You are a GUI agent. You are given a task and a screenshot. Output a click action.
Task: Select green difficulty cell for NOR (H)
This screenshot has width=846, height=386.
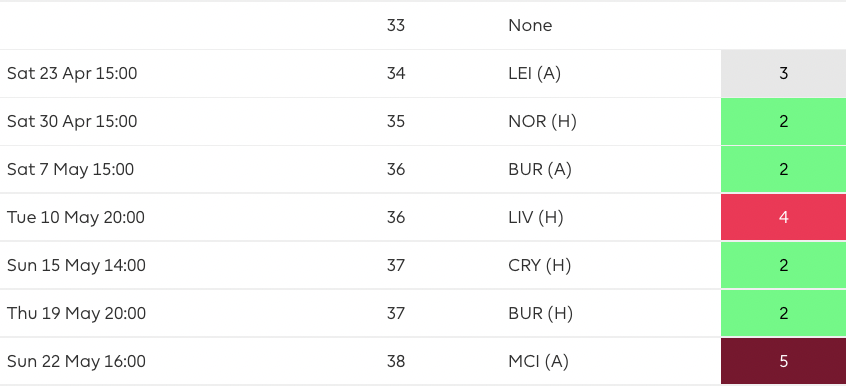[783, 121]
